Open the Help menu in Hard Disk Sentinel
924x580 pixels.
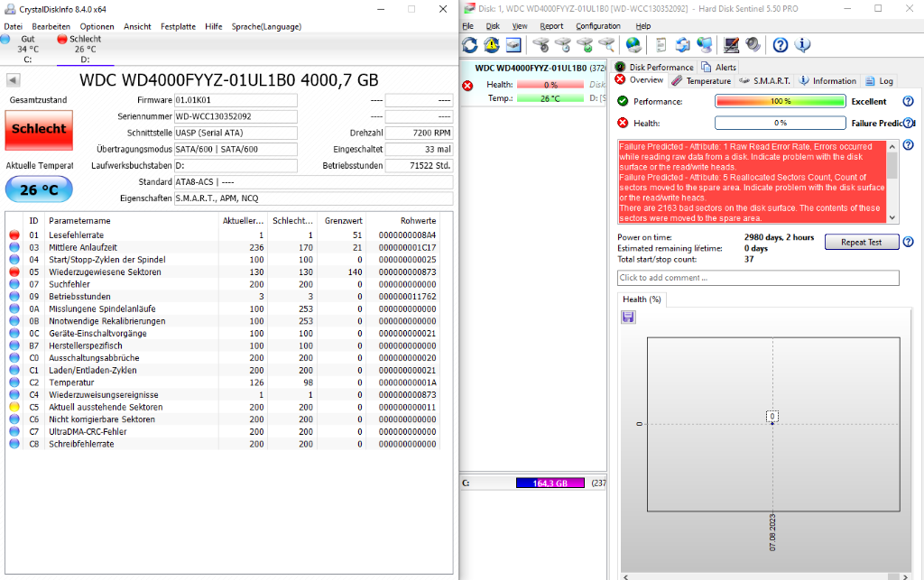click(x=642, y=26)
